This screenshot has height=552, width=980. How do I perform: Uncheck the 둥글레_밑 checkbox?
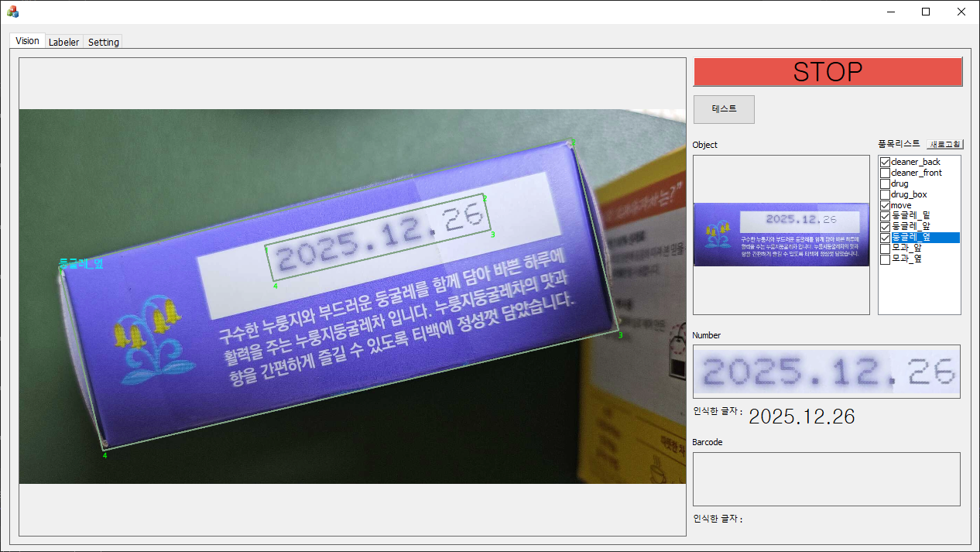pyautogui.click(x=885, y=216)
